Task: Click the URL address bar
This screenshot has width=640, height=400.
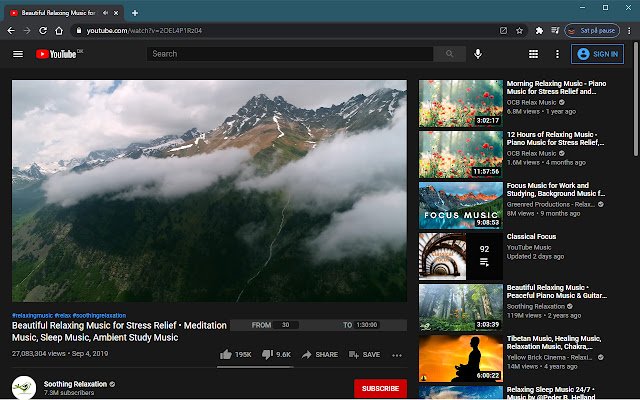Action: (x=286, y=31)
